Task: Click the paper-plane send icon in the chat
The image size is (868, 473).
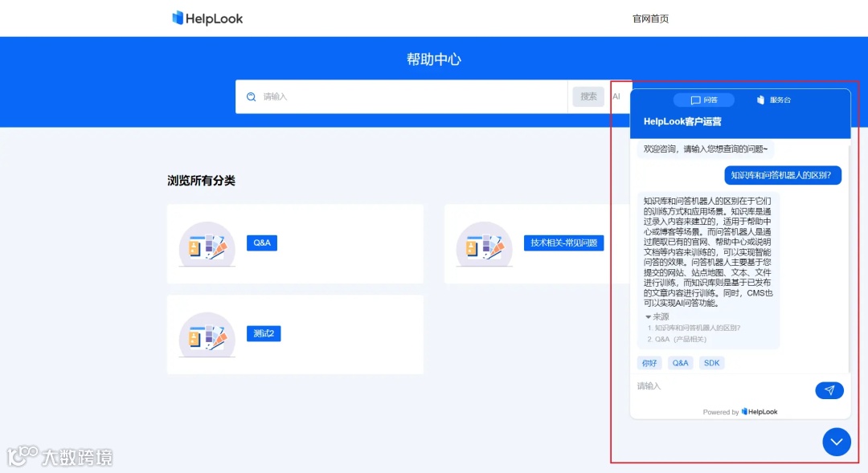Action: point(829,390)
